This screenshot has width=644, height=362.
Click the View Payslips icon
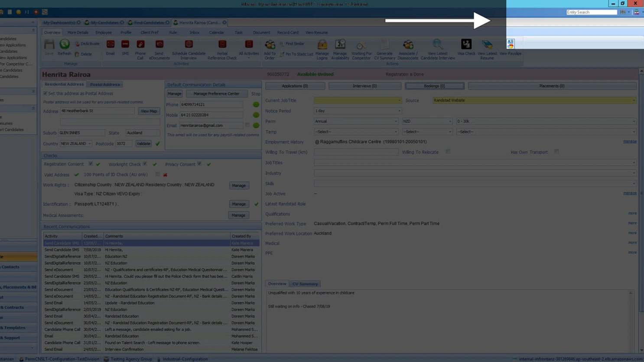[510, 45]
